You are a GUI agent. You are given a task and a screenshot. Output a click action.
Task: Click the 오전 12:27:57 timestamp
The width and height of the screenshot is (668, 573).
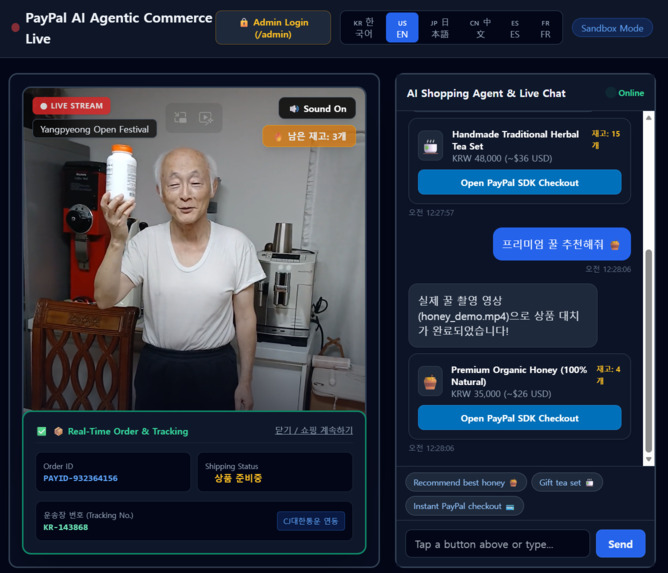pos(431,213)
